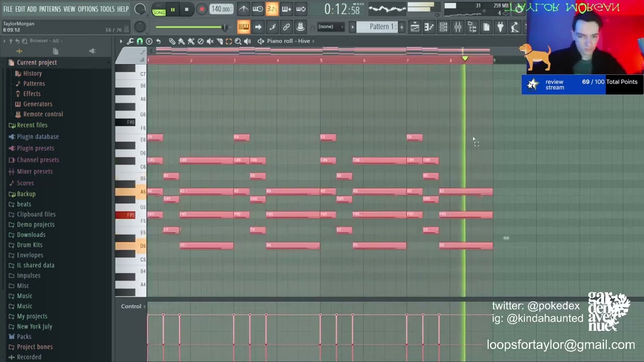Select the Slice tool
The width and height of the screenshot is (644, 362).
tap(220, 41)
